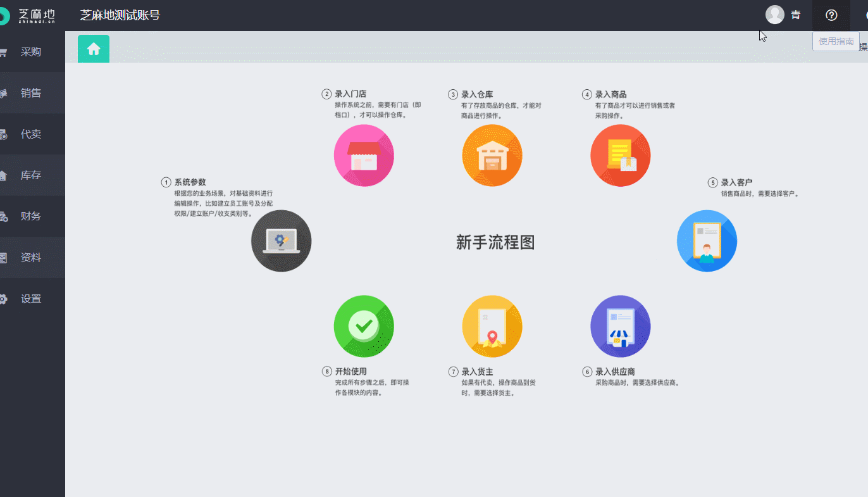Viewport: 868px width, 497px height.
Task: Click the 芝麻地 logo
Action: [28, 15]
